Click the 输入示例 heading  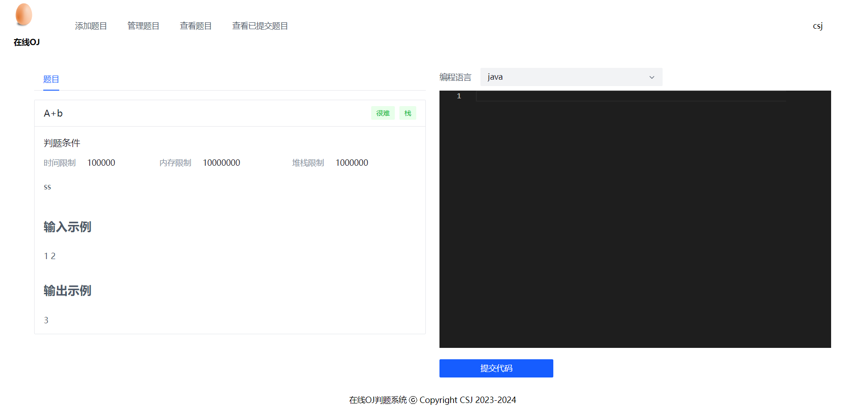(x=67, y=227)
